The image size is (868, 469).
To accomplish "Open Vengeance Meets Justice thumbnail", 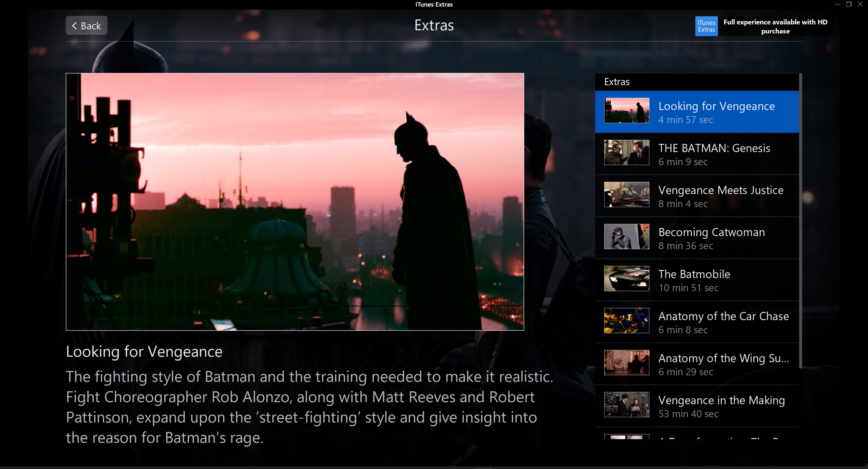I will coord(626,195).
